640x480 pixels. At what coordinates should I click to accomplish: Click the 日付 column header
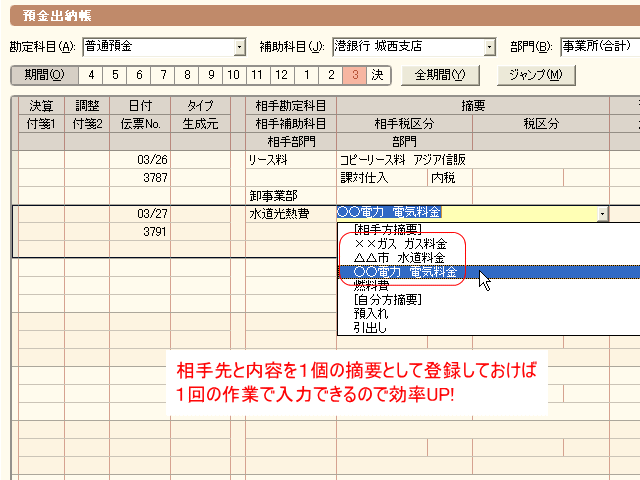pyautogui.click(x=140, y=106)
